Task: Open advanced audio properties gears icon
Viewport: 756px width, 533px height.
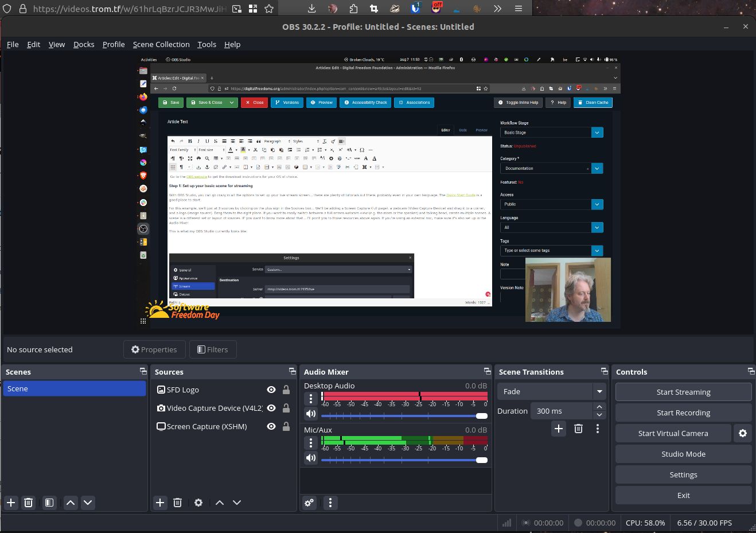Action: click(309, 503)
